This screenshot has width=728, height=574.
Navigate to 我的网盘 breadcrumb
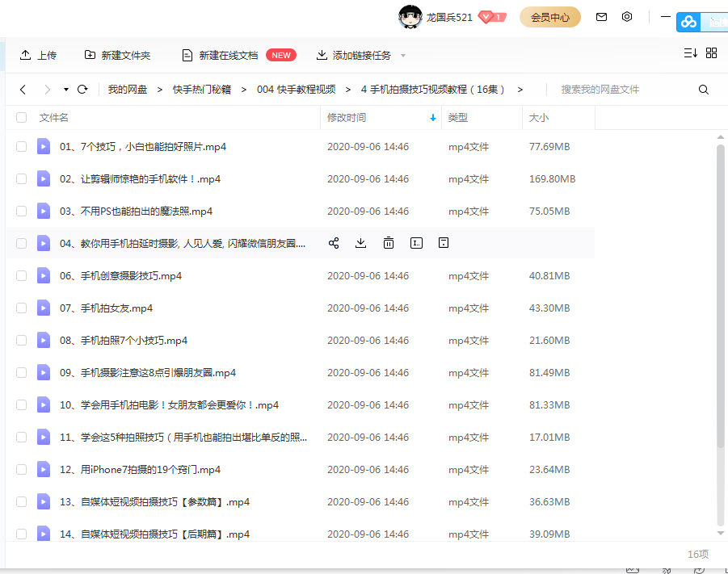pyautogui.click(x=128, y=89)
